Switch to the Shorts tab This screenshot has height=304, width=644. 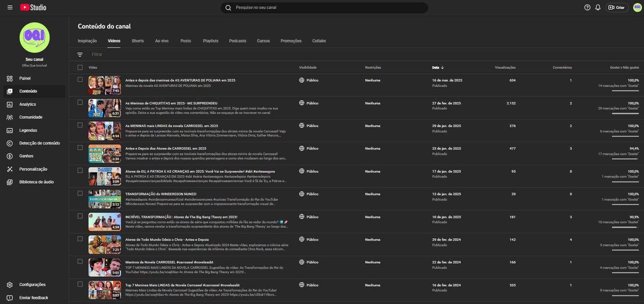click(x=138, y=41)
